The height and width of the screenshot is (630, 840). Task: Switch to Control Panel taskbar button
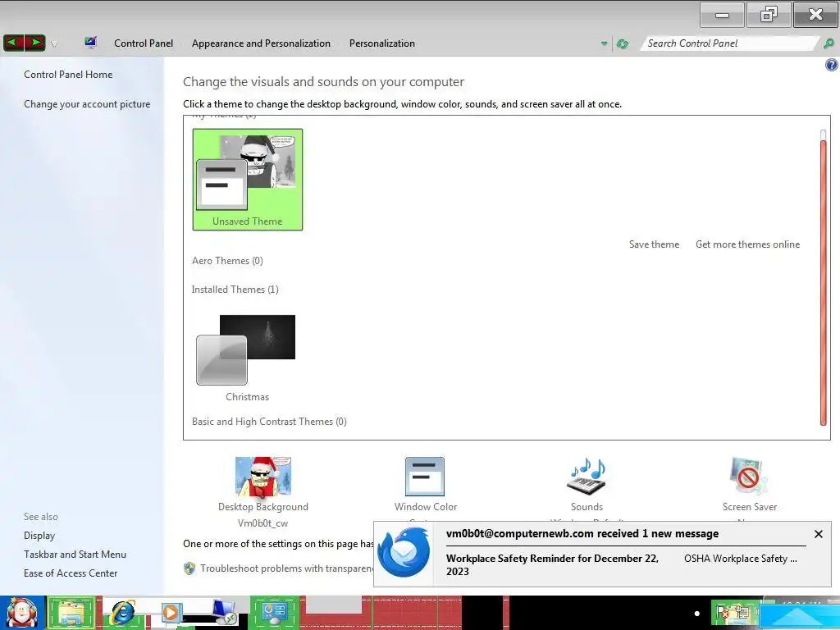(274, 613)
